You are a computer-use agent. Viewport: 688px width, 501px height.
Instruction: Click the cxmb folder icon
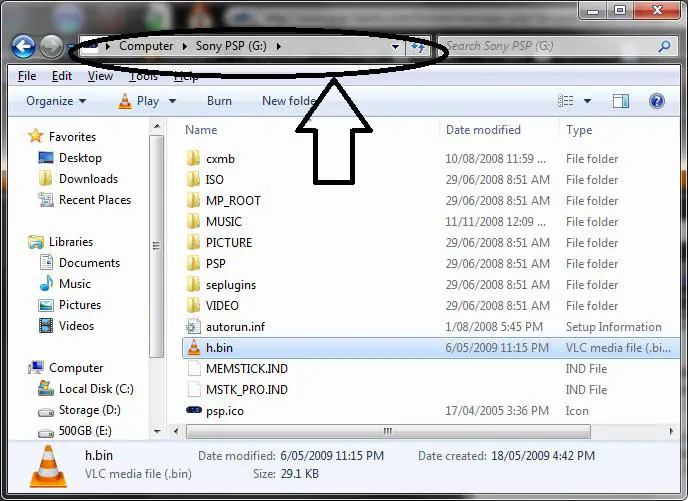tap(193, 158)
